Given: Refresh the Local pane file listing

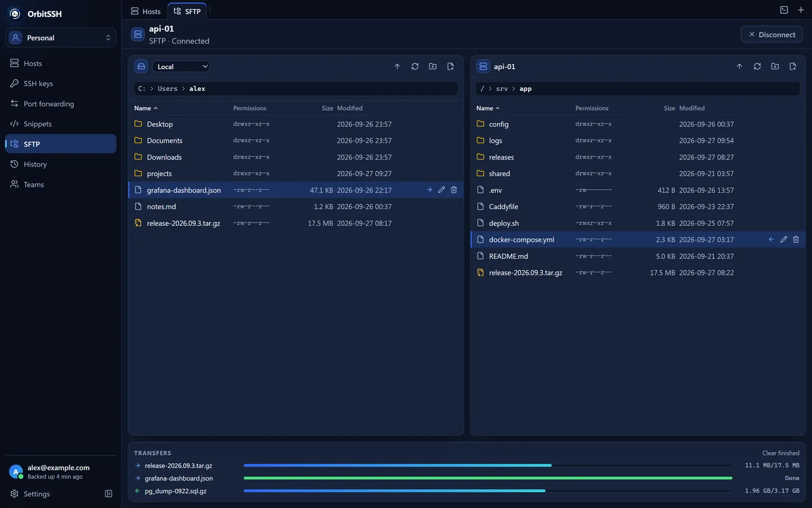Looking at the screenshot, I should 415,67.
